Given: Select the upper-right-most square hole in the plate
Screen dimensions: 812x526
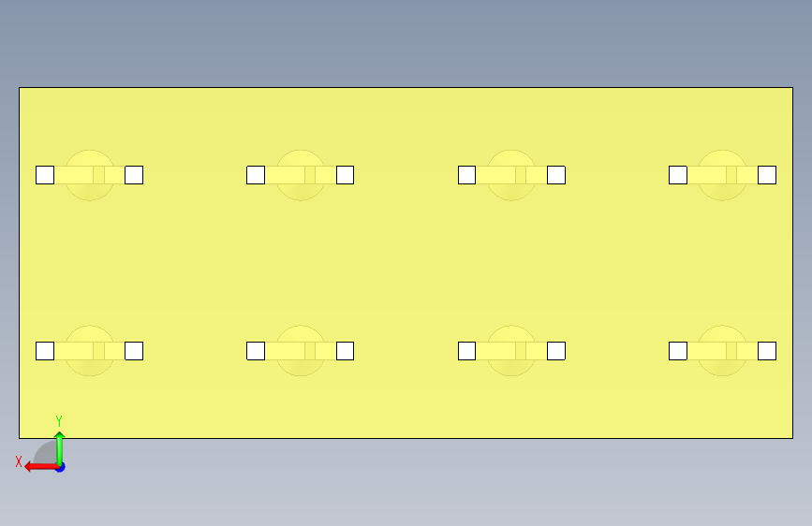Looking at the screenshot, I should tap(767, 175).
